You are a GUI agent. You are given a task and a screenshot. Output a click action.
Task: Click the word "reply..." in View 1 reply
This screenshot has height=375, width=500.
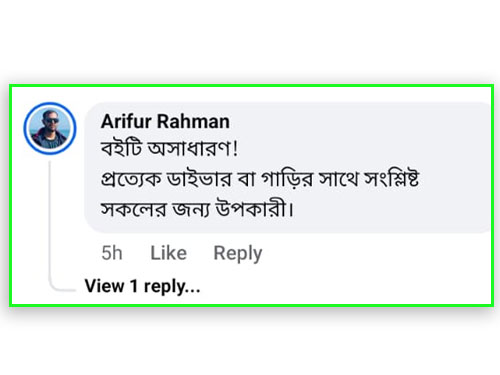172,287
